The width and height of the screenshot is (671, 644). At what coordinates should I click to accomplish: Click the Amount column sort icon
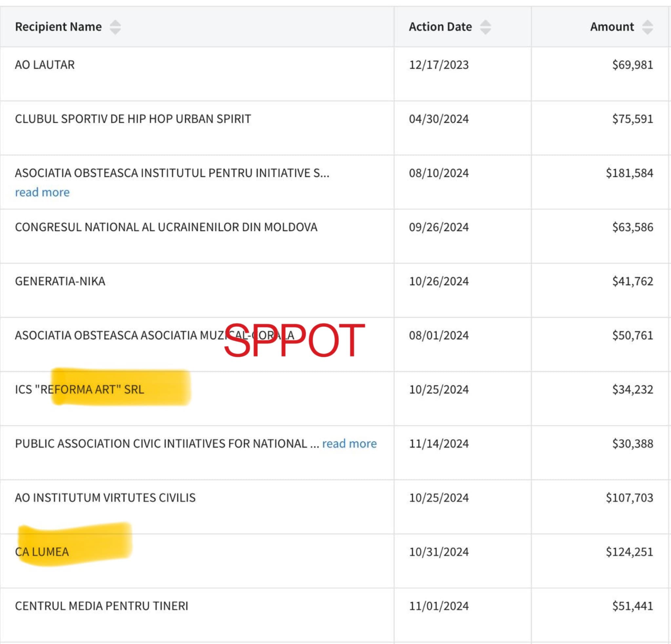[x=647, y=27]
